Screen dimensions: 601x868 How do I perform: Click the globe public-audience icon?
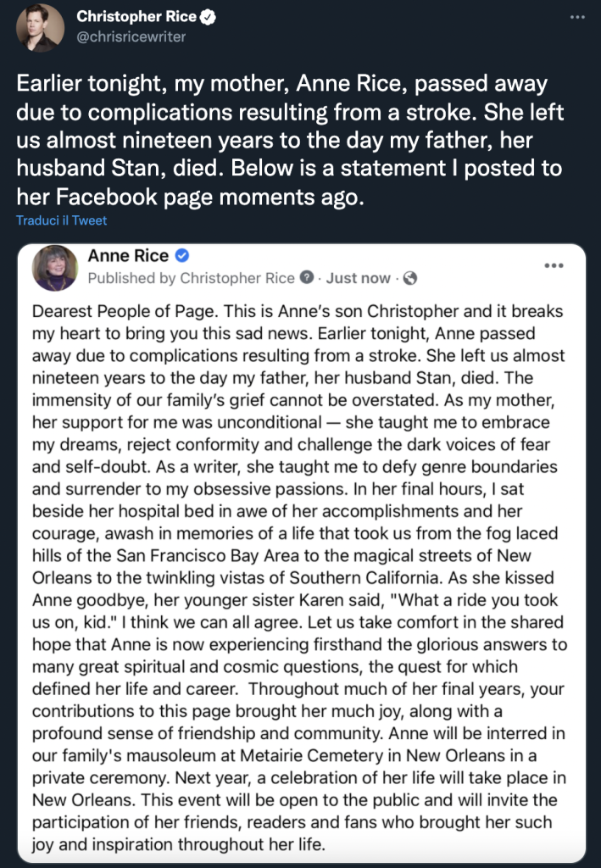coord(410,278)
